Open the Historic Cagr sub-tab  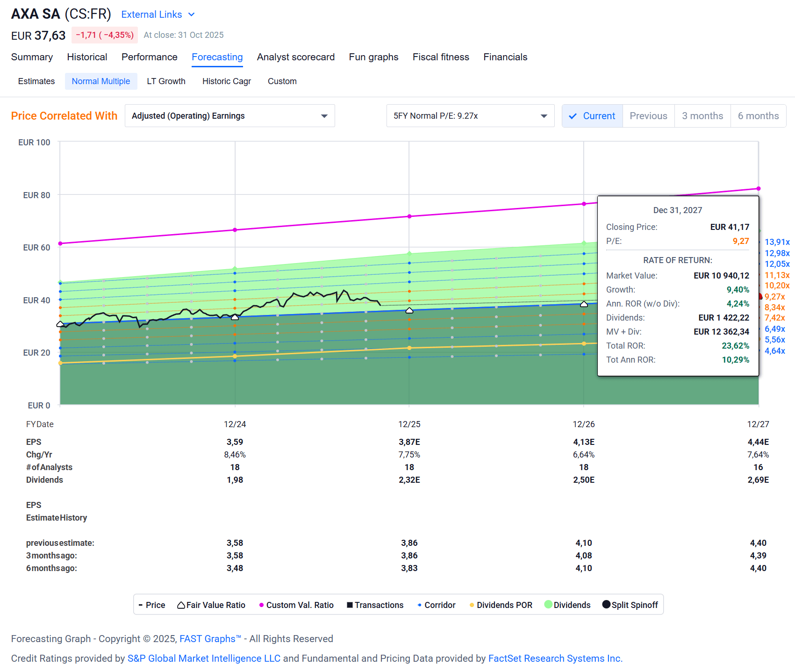click(226, 81)
